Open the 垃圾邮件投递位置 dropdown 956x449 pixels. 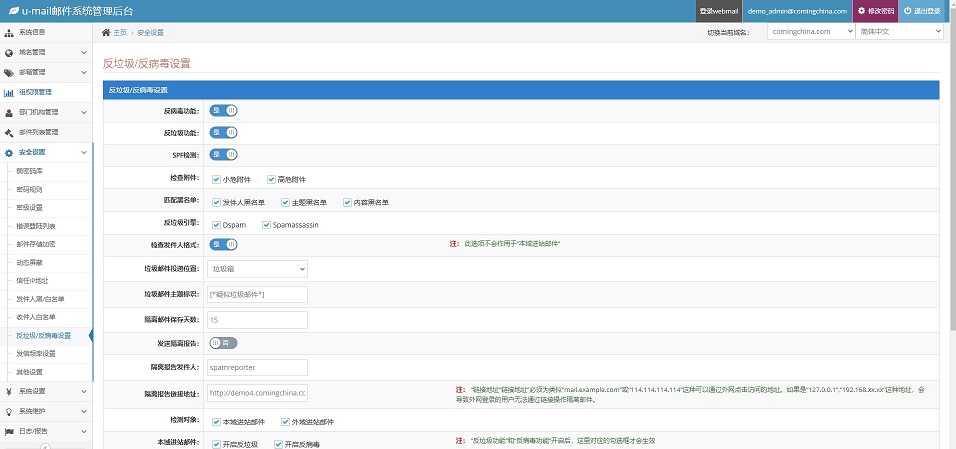257,269
